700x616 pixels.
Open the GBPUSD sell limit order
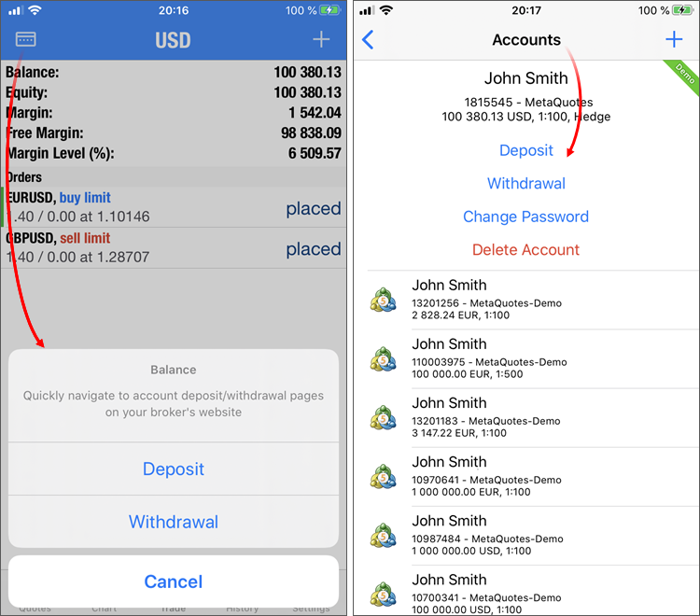174,247
